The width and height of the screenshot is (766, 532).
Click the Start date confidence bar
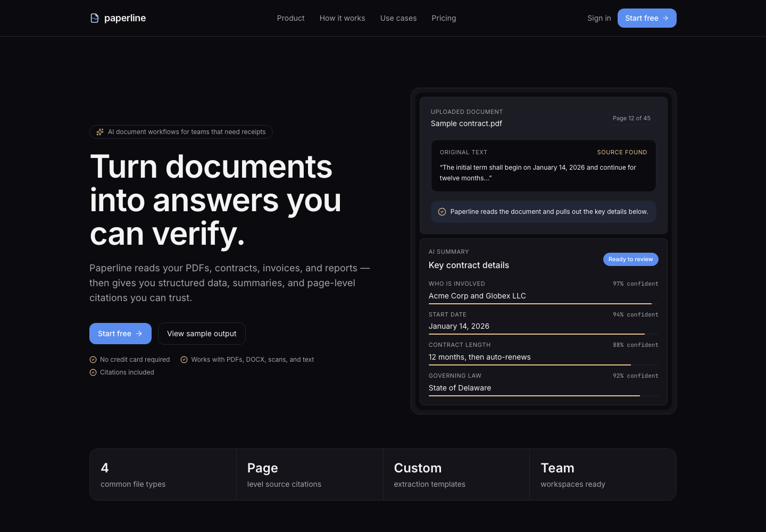(543, 334)
